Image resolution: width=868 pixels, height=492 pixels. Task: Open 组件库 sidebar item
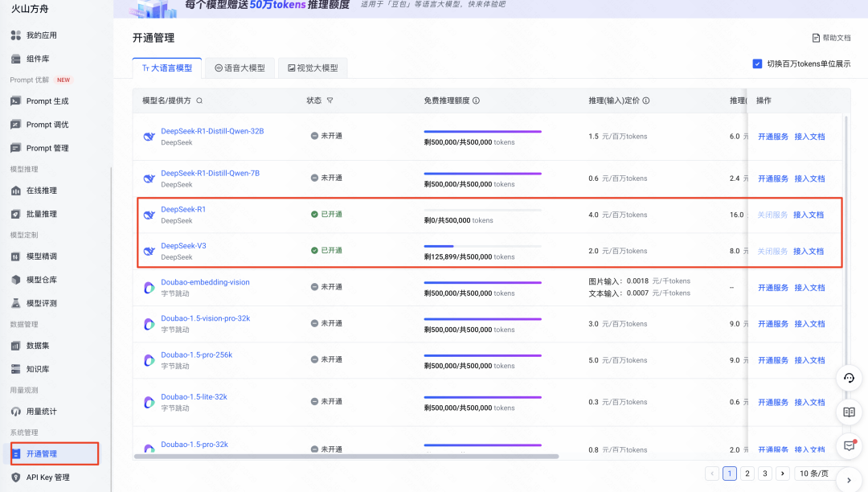[30, 59]
